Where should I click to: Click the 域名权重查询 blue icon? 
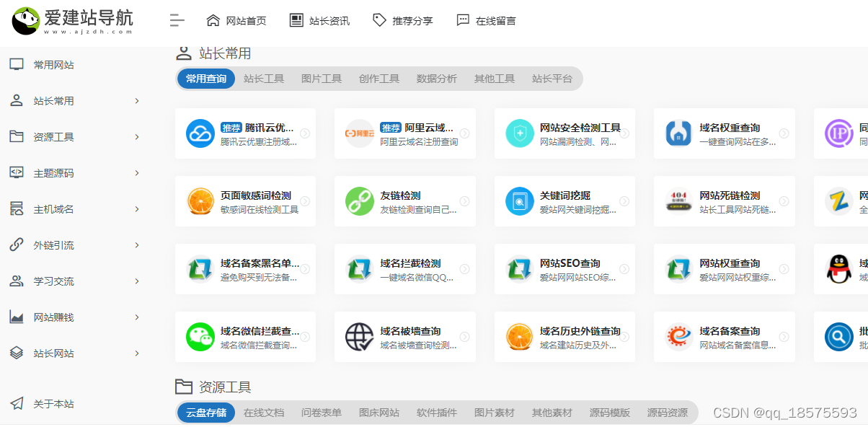(x=679, y=133)
